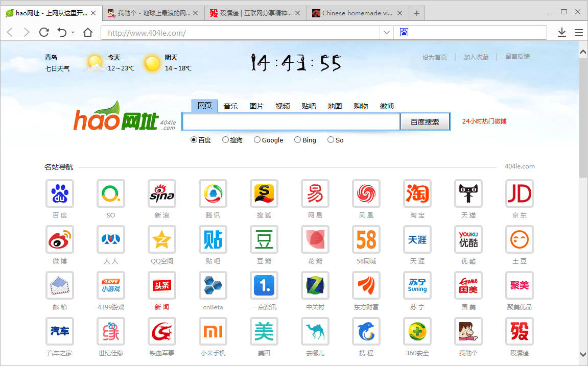
Task: Open the Sina (新浪) icon
Action: (x=161, y=193)
